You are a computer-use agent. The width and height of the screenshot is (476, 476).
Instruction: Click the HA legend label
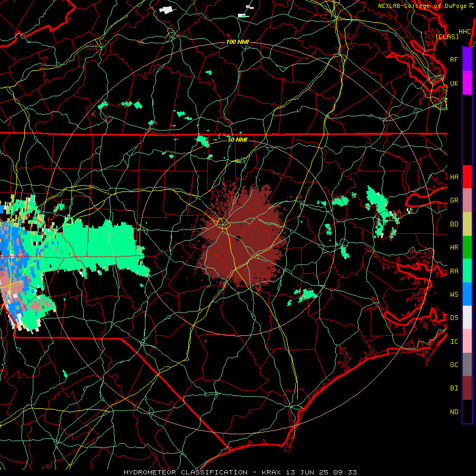coord(454,177)
